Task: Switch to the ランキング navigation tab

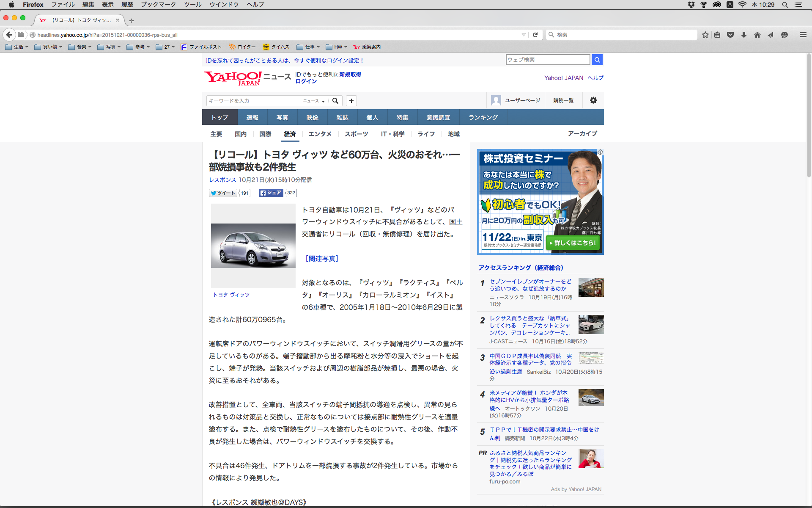Action: pos(483,117)
